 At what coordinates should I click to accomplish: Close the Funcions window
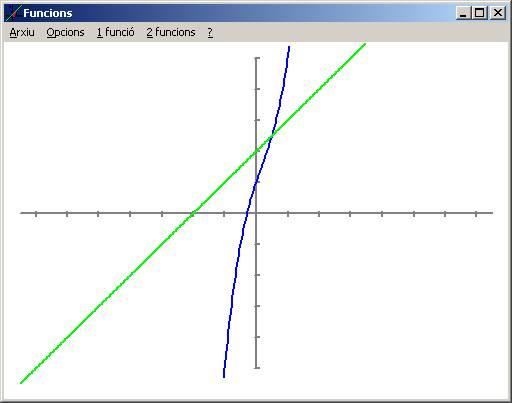(498, 13)
